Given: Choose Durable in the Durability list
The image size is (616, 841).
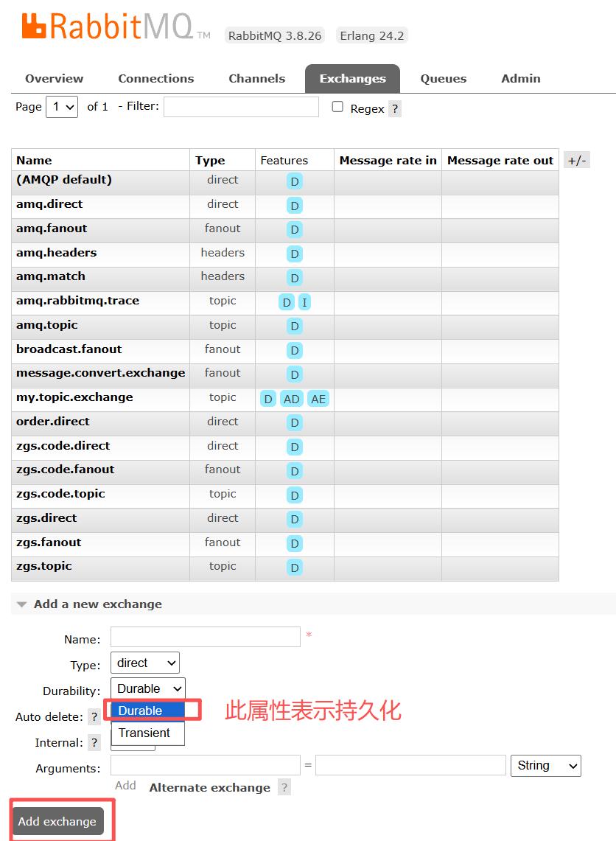Looking at the screenshot, I should [148, 711].
